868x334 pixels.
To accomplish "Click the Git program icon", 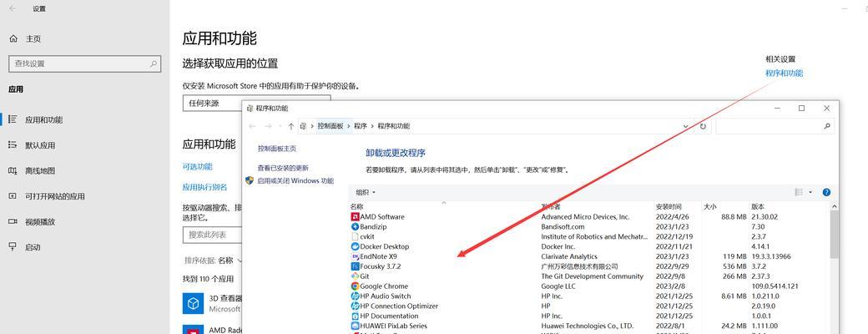I will point(356,276).
